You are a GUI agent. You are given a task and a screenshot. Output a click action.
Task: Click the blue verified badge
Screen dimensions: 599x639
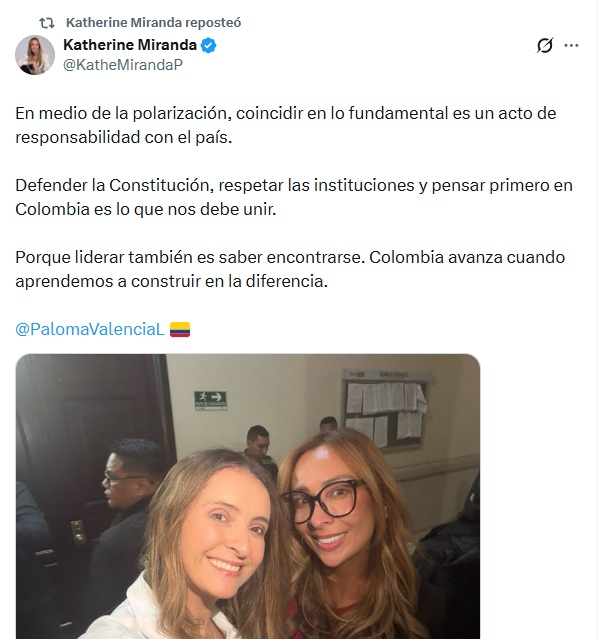tap(209, 45)
